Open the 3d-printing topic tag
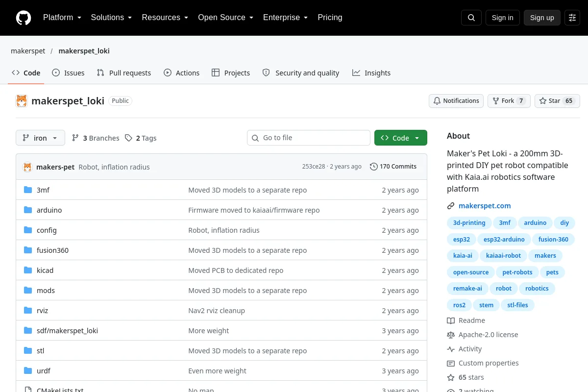Image resolution: width=588 pixels, height=392 pixels. tap(469, 223)
